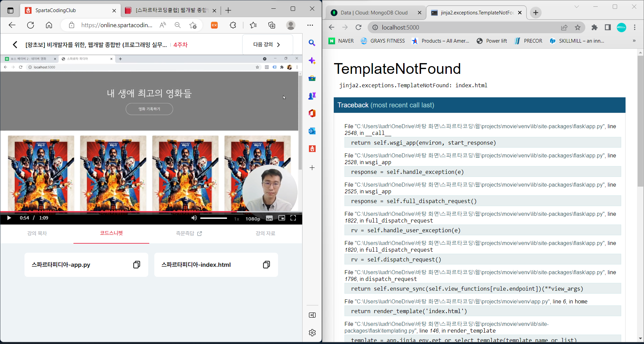Viewport: 644px width, 344px height.
Task: Switch to the 강의 목차 tab
Action: point(37,233)
